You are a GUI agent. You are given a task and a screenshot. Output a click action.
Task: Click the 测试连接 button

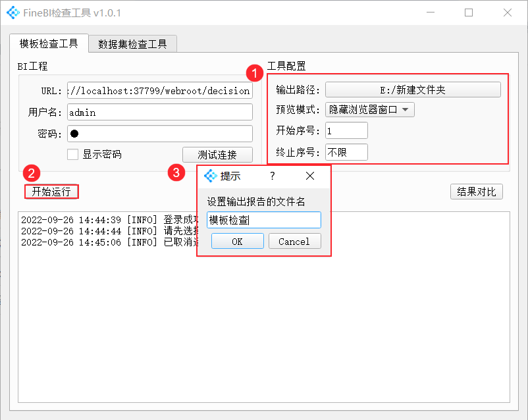pos(217,155)
